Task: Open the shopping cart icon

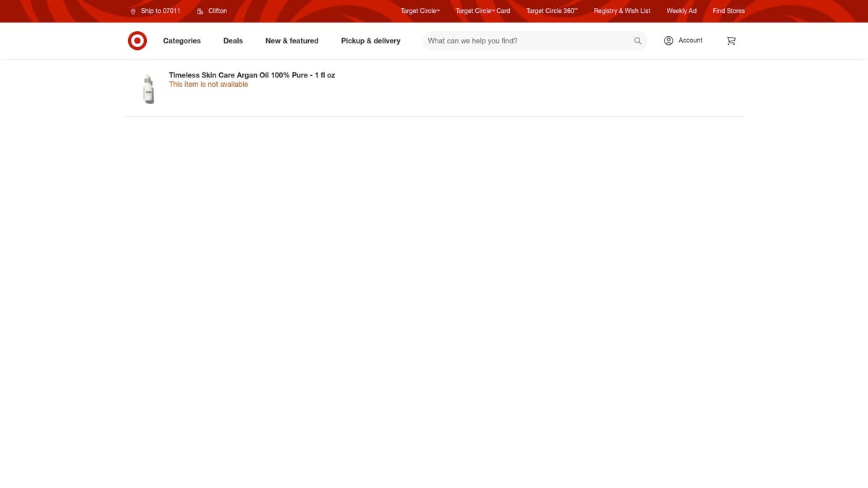Action: 731,41
